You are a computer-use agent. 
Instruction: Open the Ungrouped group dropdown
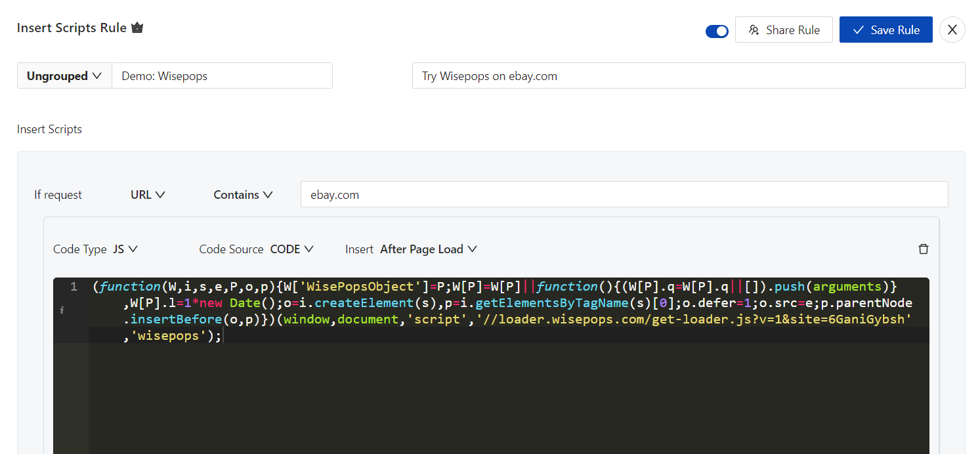[x=64, y=75]
